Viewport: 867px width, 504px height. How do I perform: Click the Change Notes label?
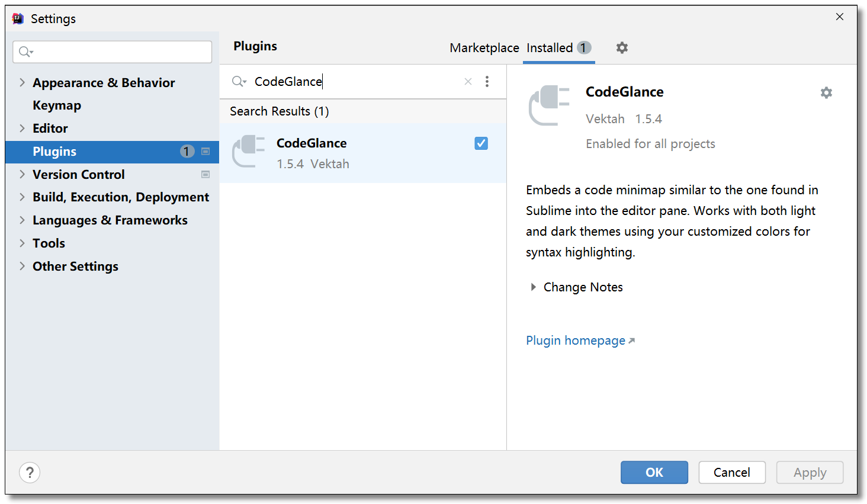click(583, 287)
